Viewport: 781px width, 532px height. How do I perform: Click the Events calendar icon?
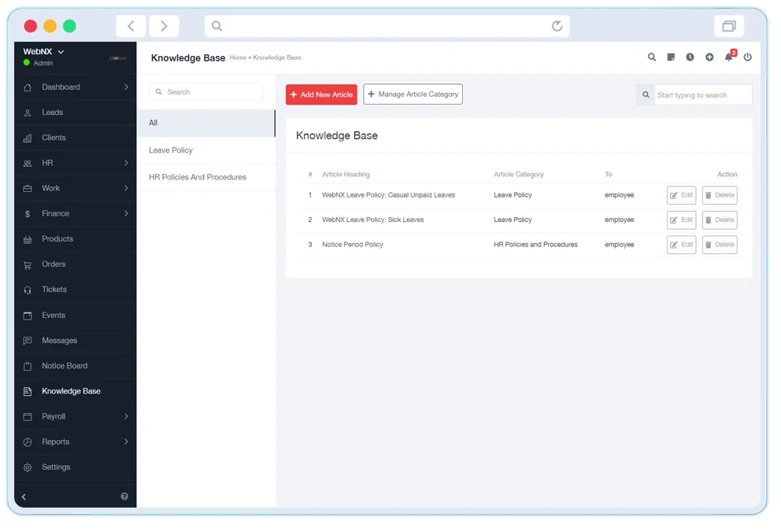coord(28,316)
